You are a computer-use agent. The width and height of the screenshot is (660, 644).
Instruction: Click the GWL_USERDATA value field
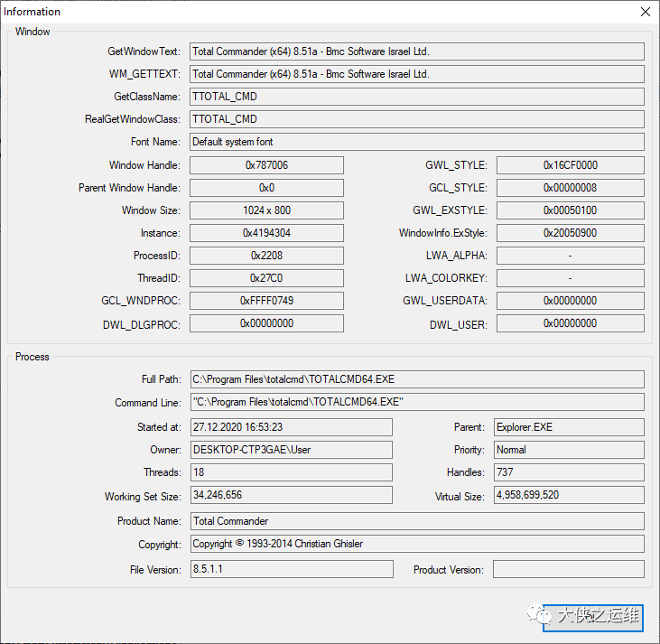[x=571, y=301]
